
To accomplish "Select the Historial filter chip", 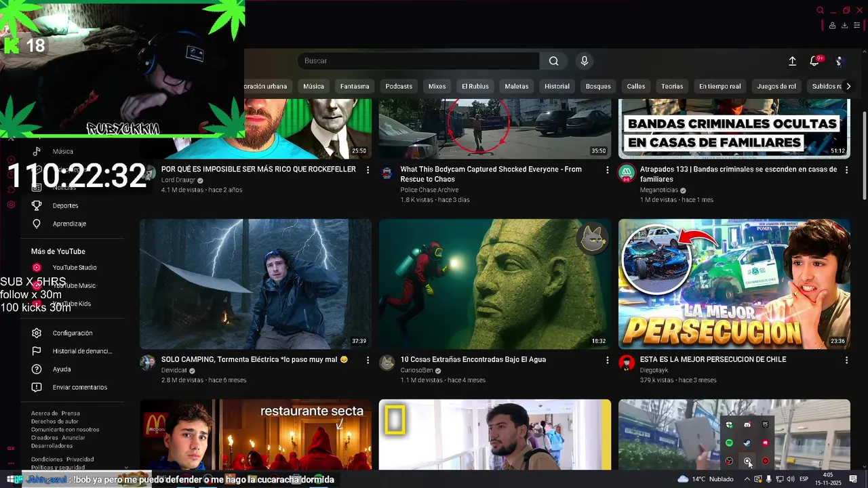I will point(557,86).
